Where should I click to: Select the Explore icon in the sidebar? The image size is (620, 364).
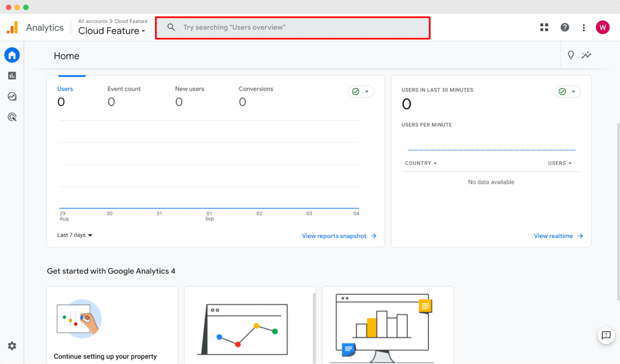(12, 96)
